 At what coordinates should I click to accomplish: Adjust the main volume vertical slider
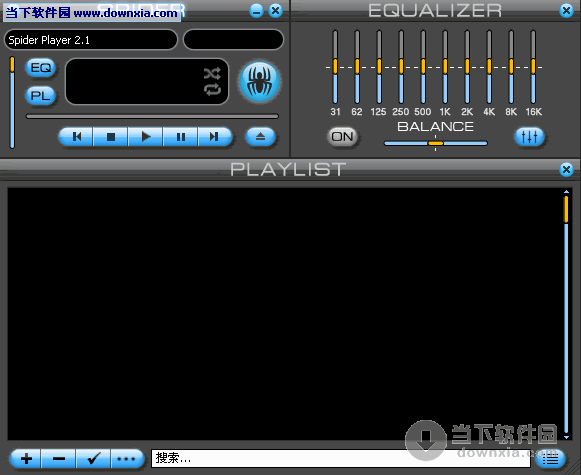12,102
